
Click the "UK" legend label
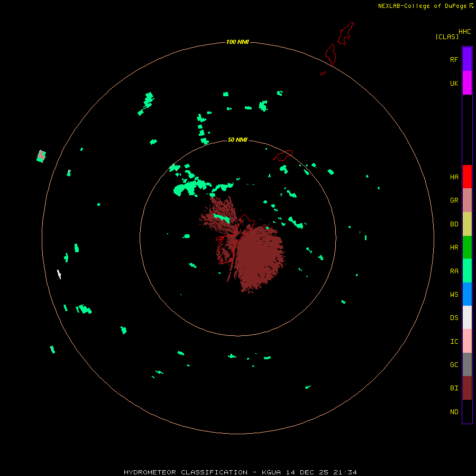click(454, 83)
